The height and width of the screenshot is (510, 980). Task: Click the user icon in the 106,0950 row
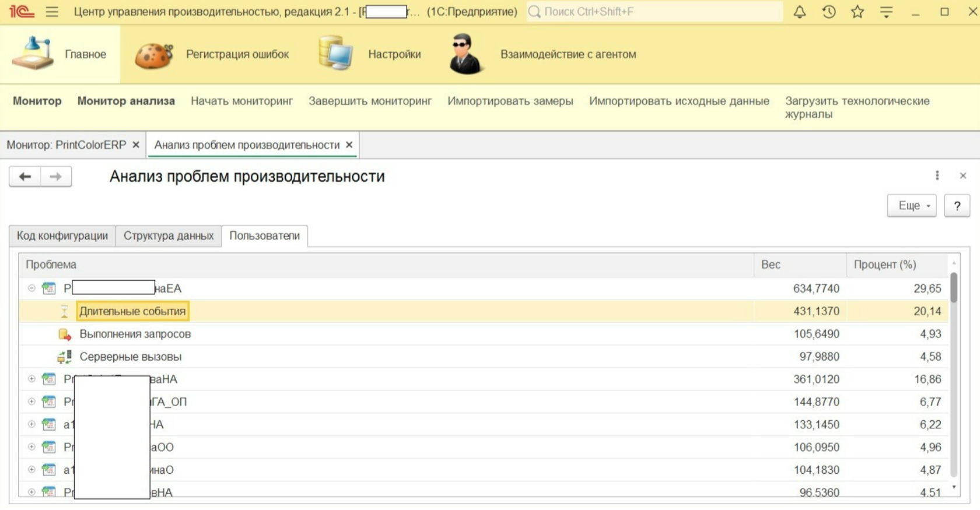[49, 447]
